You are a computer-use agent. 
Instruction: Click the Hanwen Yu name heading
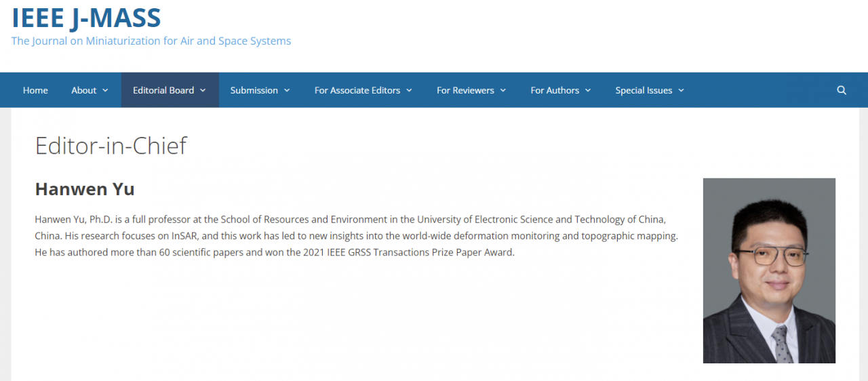(x=85, y=189)
